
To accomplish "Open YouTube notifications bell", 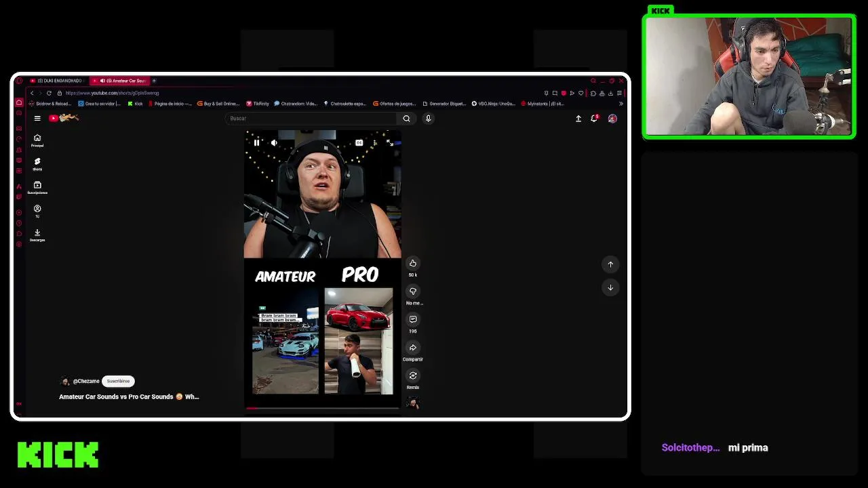I will coord(595,119).
